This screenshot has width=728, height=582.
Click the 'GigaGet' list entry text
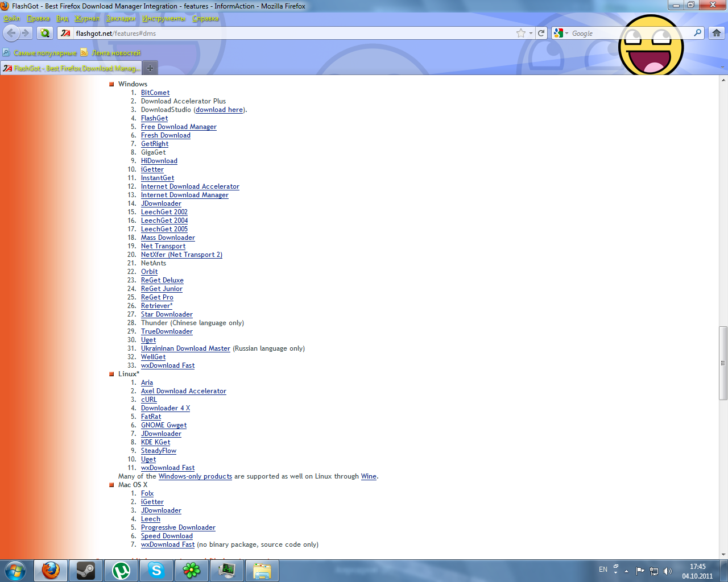154,152
